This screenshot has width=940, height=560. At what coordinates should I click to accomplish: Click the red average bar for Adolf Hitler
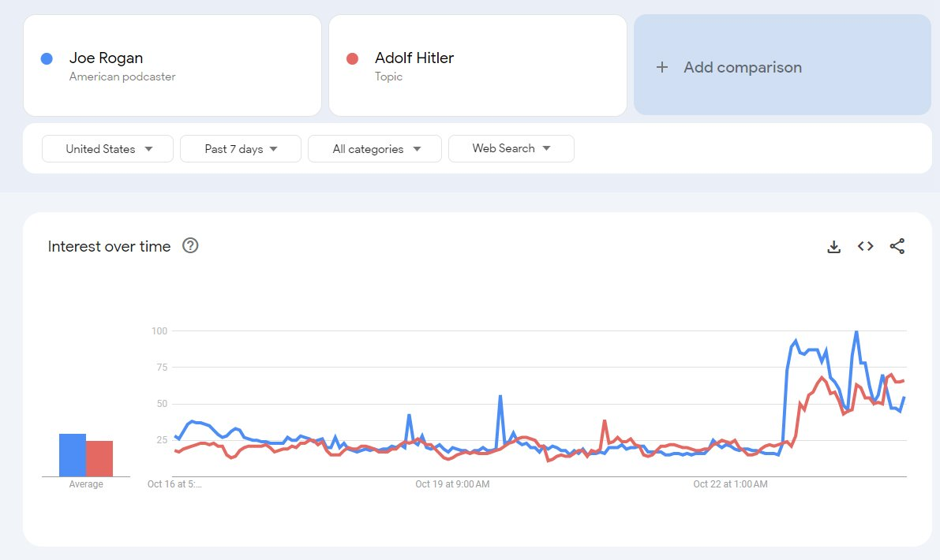click(x=99, y=459)
